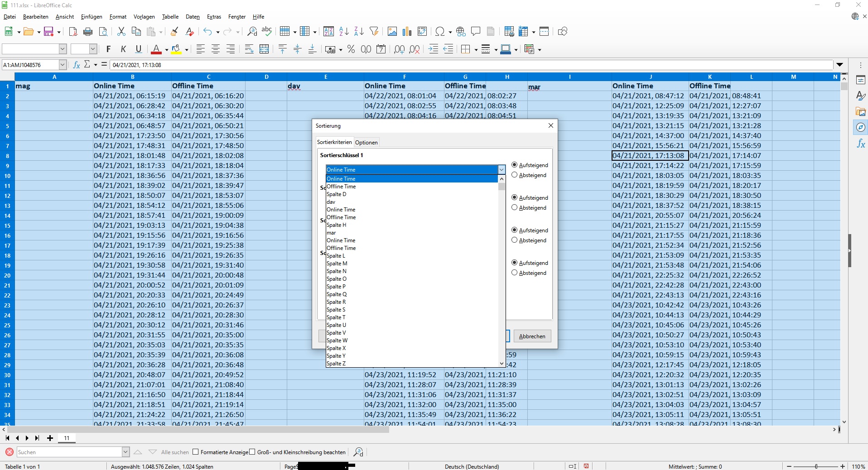This screenshot has width=868, height=470.
Task: Open the Tabelle menu
Action: point(170,17)
